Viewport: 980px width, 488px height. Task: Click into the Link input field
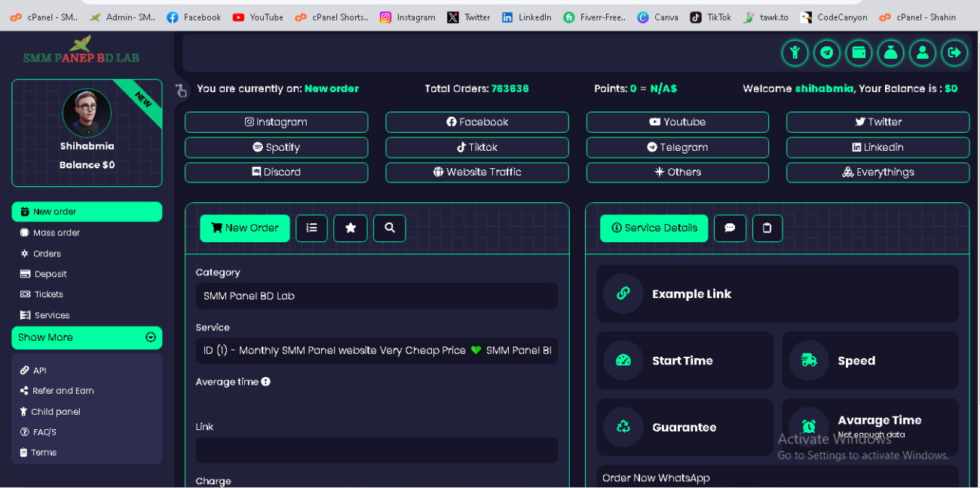377,450
